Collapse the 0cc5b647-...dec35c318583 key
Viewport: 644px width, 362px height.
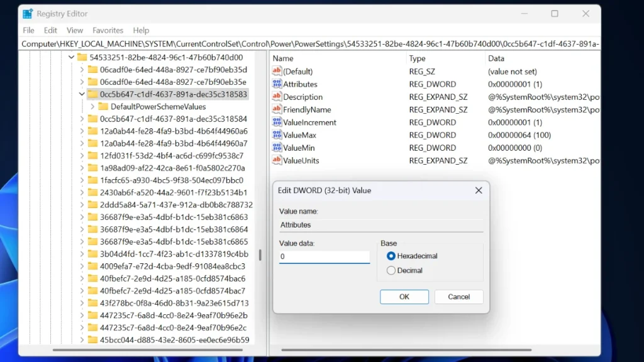click(x=82, y=94)
